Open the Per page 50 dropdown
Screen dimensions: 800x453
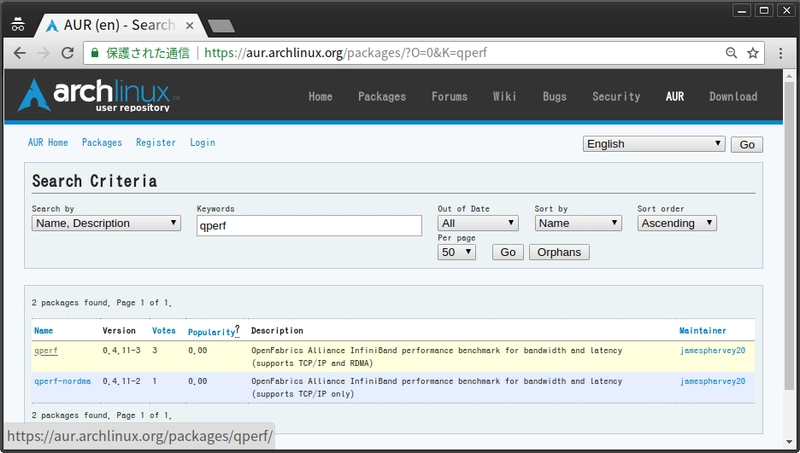[x=457, y=252]
